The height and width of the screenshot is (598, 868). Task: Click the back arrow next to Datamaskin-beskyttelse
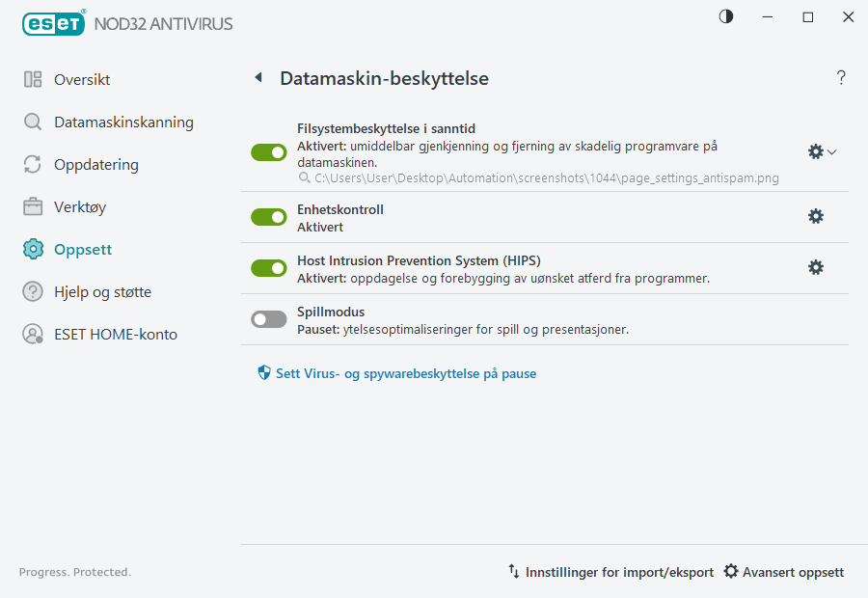click(x=258, y=77)
